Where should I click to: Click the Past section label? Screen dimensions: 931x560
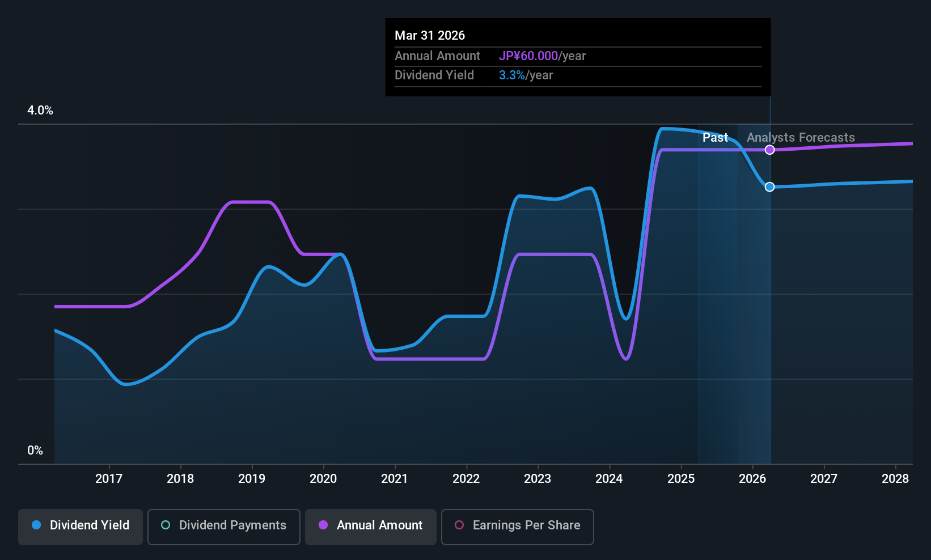[x=715, y=138]
